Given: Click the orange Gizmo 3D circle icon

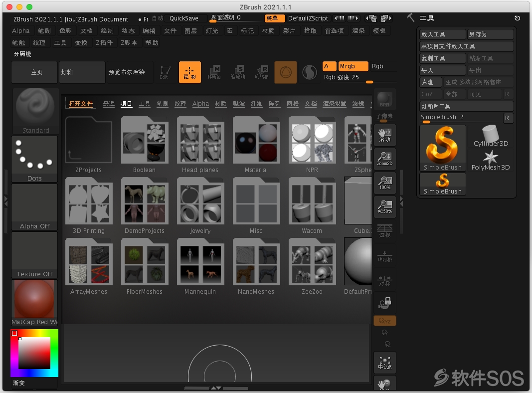Looking at the screenshot, I should click(286, 72).
